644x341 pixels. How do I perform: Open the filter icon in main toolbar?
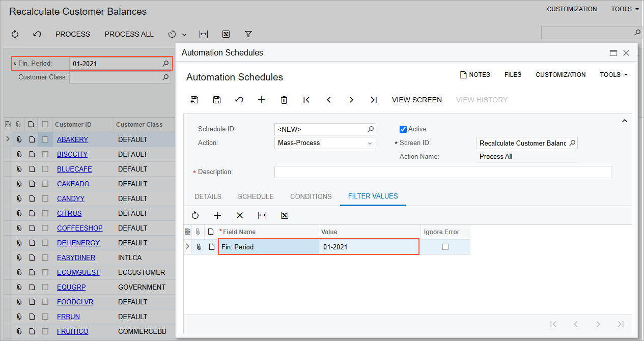pyautogui.click(x=248, y=34)
